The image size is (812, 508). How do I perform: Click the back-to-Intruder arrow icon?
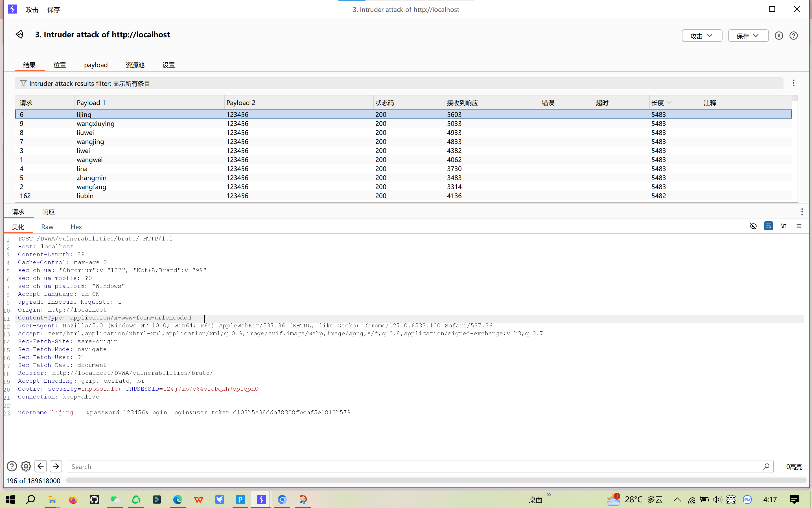click(19, 35)
